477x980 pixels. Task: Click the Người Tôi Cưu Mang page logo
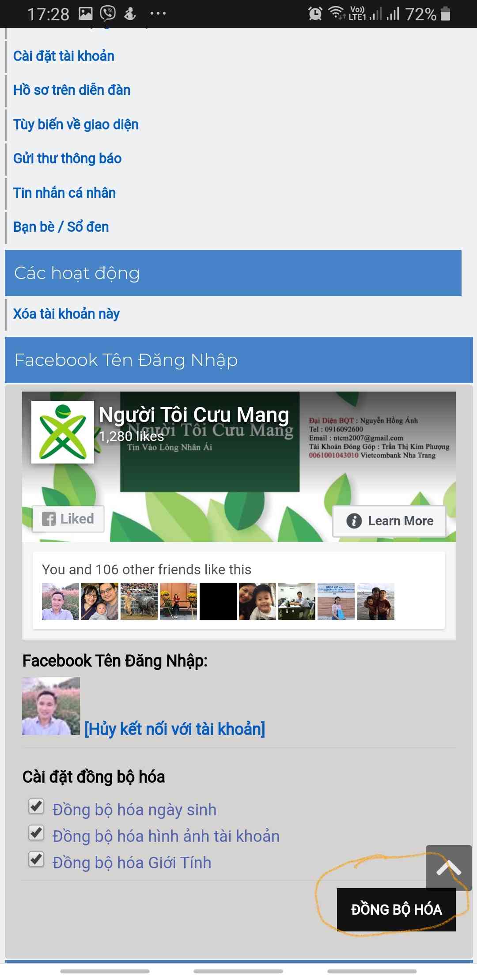(63, 432)
